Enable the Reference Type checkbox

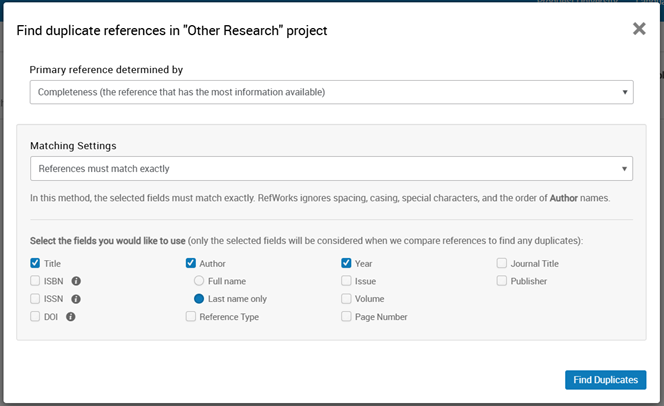(x=191, y=317)
